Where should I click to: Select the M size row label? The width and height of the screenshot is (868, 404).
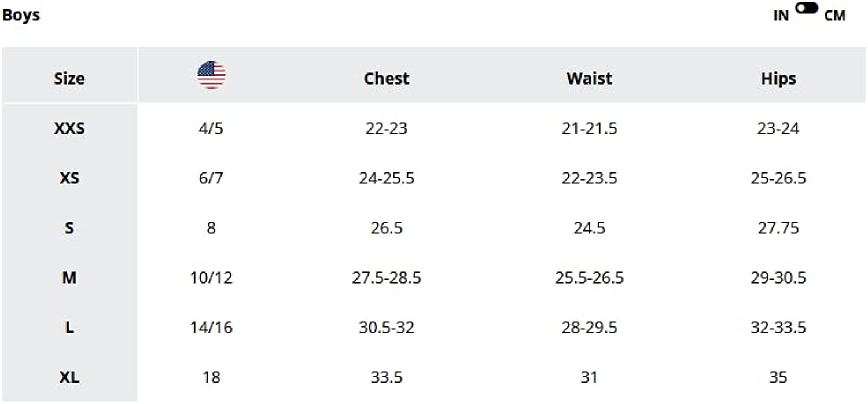(69, 278)
